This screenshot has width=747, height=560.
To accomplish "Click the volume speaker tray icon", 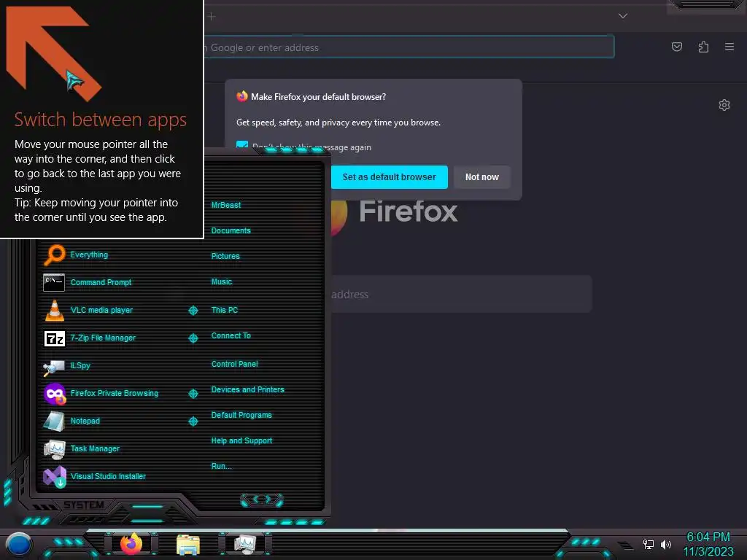I will 666,544.
